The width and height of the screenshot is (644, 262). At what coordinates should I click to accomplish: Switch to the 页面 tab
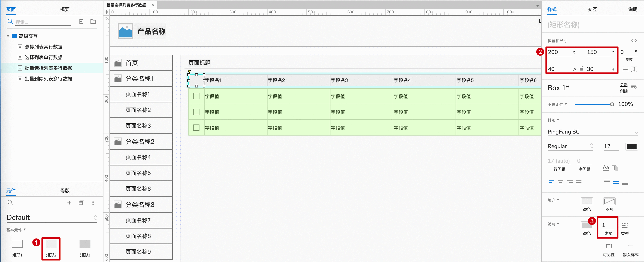coord(11,9)
